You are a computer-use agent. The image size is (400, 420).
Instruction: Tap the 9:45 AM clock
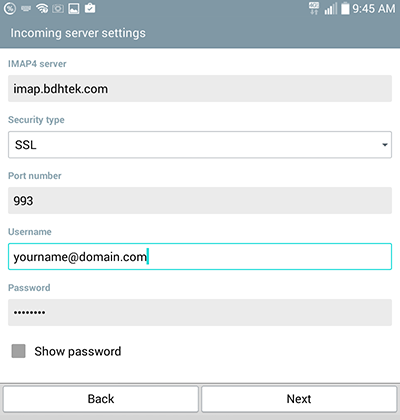click(374, 9)
